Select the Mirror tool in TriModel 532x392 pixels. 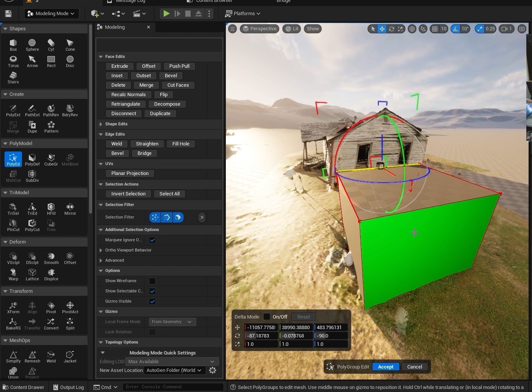70,208
